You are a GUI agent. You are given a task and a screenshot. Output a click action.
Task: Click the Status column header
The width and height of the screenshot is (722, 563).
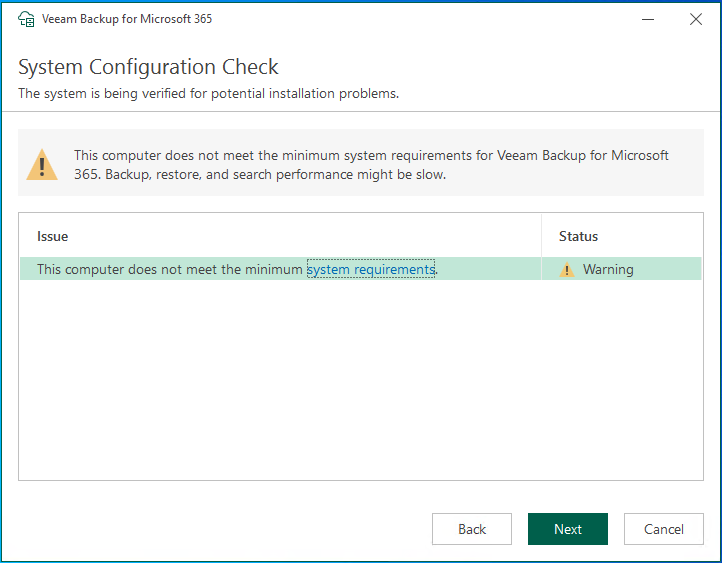(578, 236)
